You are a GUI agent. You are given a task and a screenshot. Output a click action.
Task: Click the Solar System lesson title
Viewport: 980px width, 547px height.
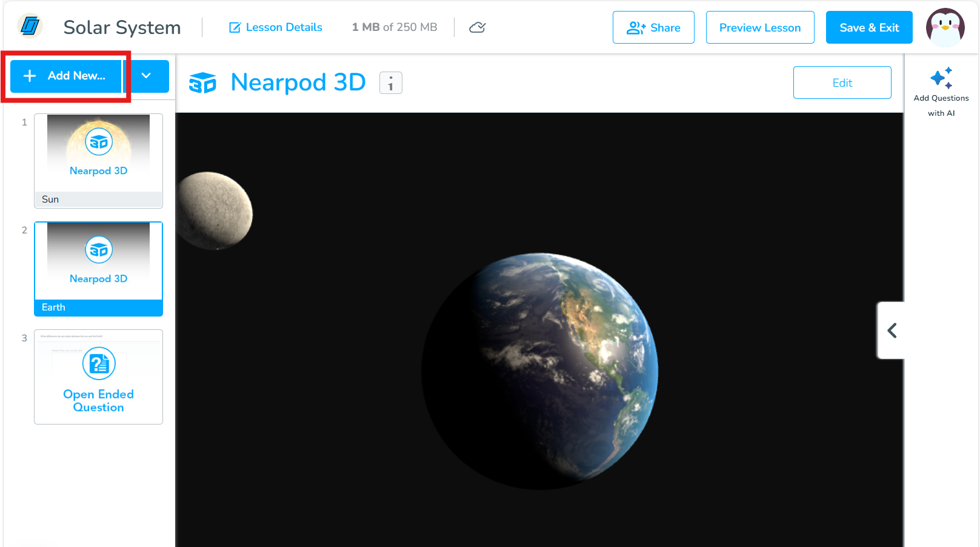121,27
